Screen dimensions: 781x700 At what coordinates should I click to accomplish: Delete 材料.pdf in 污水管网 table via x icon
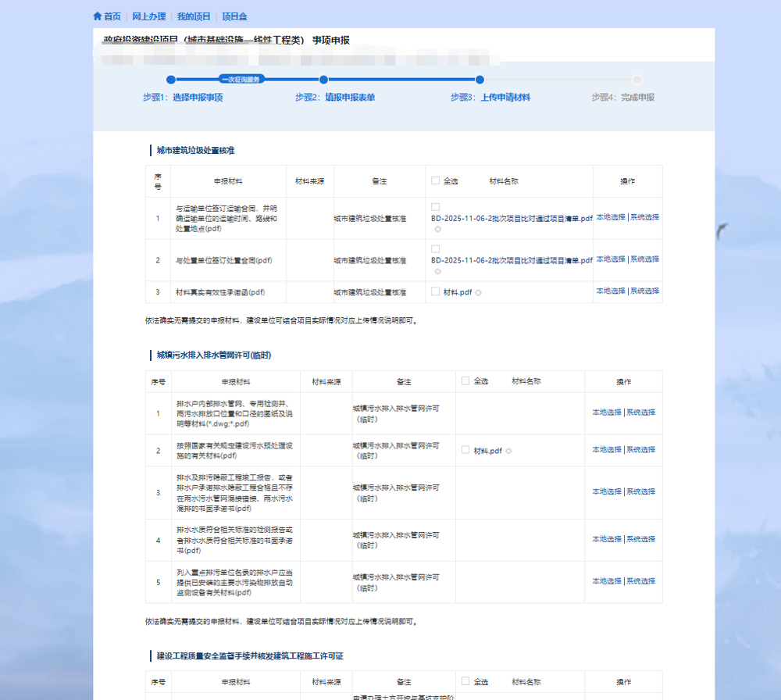[x=508, y=451]
